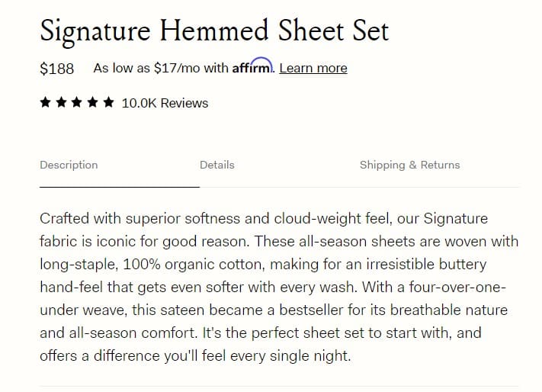Click the As low as $17/mo text
The image size is (542, 392).
146,68
